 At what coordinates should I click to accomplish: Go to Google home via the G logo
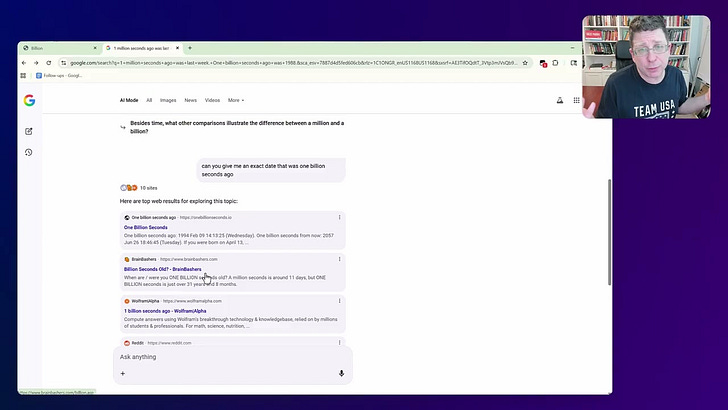[29, 100]
